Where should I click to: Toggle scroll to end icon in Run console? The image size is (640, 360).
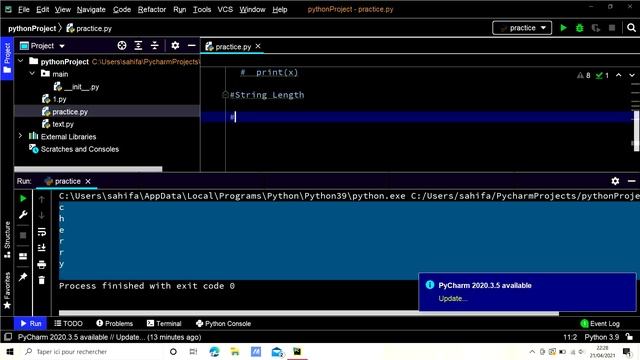coord(41,248)
